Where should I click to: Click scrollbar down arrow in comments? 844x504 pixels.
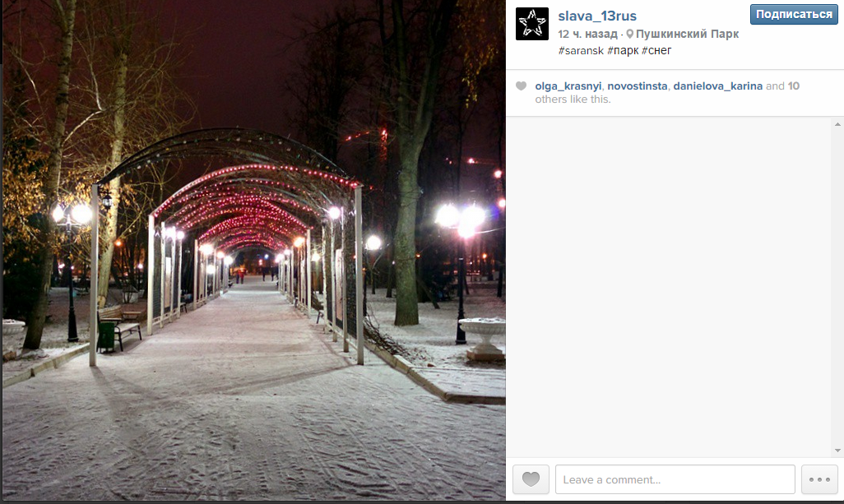coord(837,451)
